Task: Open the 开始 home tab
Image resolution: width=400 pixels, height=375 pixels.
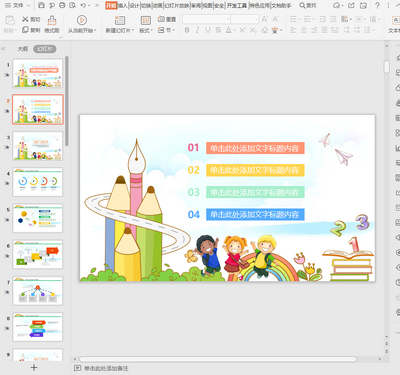Action: (111, 5)
